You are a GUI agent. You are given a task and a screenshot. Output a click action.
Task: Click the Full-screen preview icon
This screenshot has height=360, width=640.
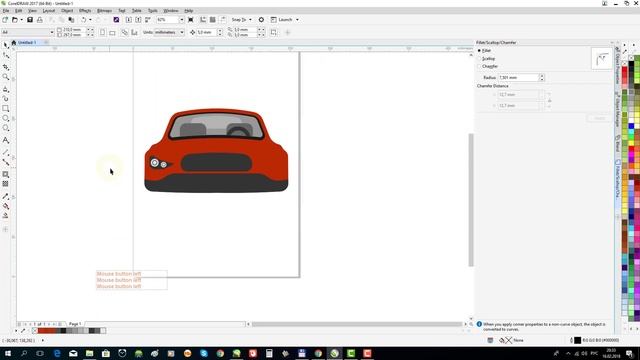point(191,20)
